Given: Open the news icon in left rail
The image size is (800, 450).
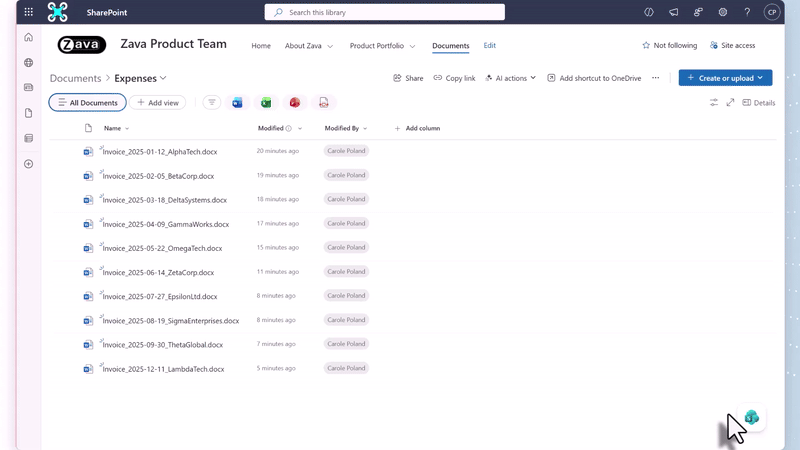Looking at the screenshot, I should (x=29, y=87).
